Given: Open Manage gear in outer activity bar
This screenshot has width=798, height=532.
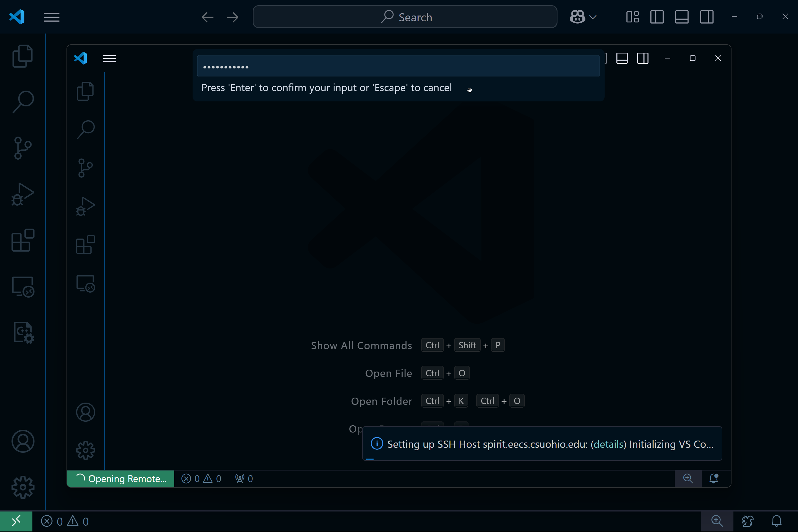Looking at the screenshot, I should coord(23,487).
